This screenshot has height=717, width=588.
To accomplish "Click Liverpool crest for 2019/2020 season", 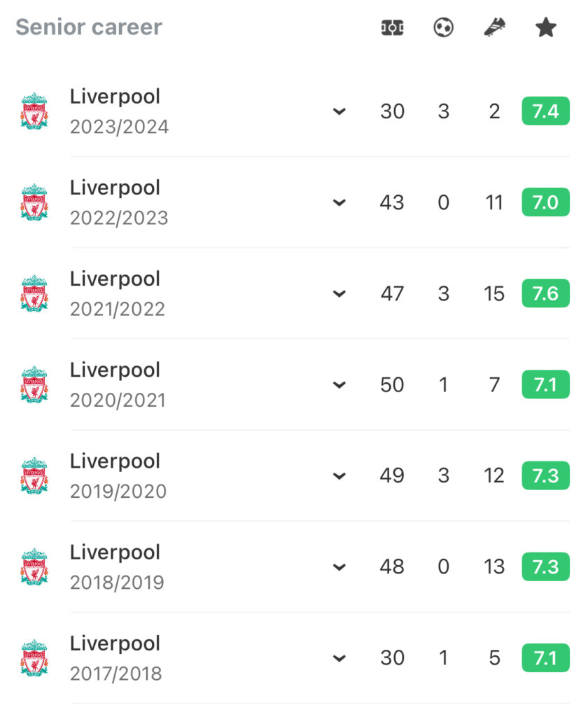I will (x=34, y=475).
